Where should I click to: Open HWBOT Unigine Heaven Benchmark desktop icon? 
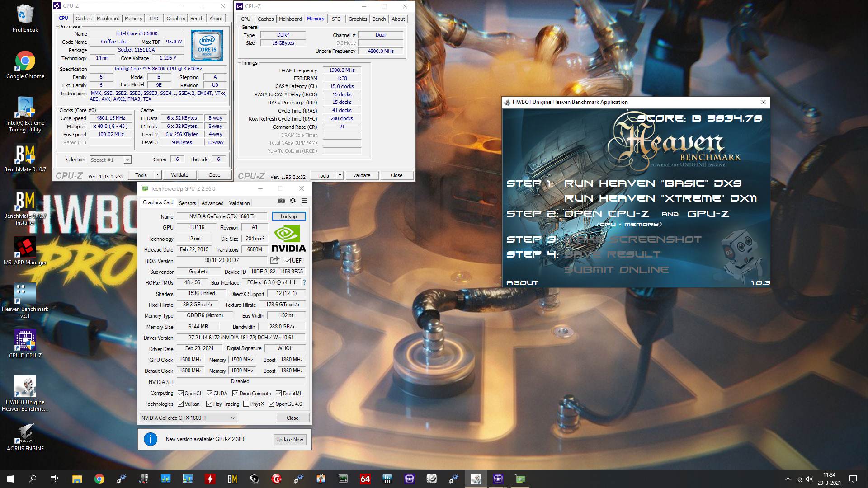(25, 394)
